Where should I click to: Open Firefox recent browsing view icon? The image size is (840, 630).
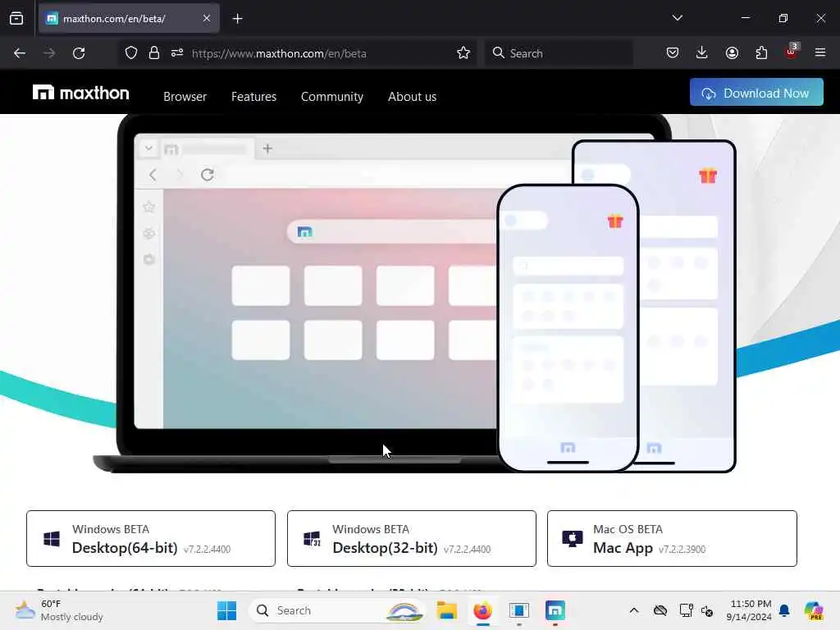tap(16, 19)
